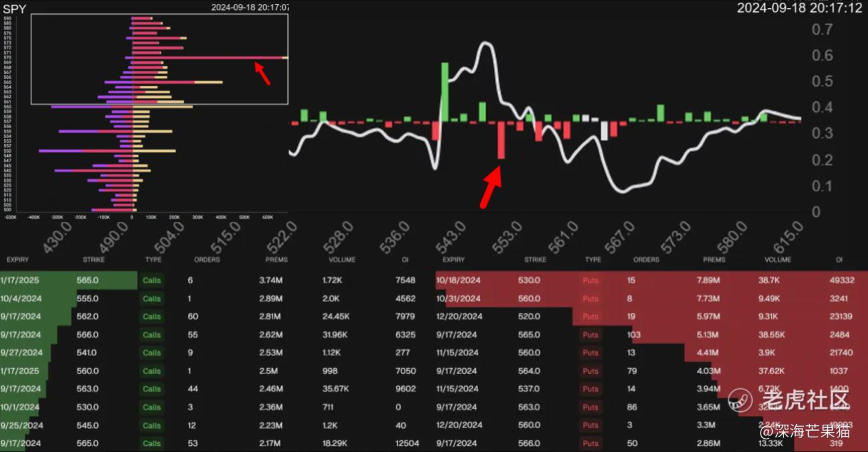The image size is (868, 452).
Task: Click the SPY ticker label
Action: pos(15,8)
